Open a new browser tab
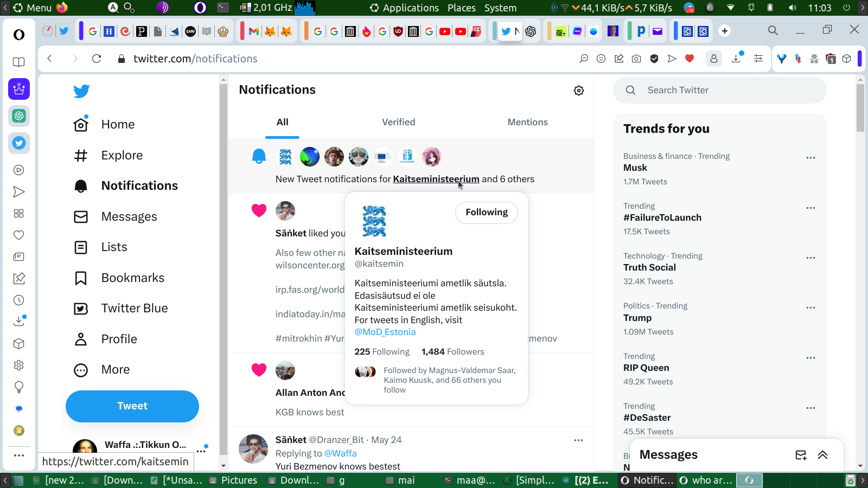Viewport: 868px width, 488px height. (725, 31)
